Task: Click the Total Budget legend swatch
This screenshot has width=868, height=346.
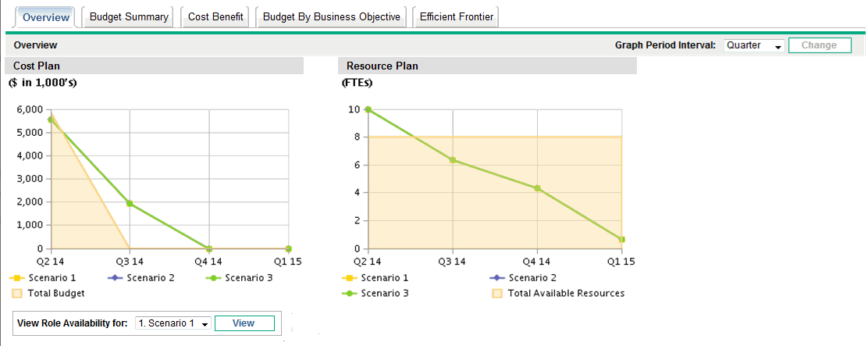Action: (x=17, y=294)
